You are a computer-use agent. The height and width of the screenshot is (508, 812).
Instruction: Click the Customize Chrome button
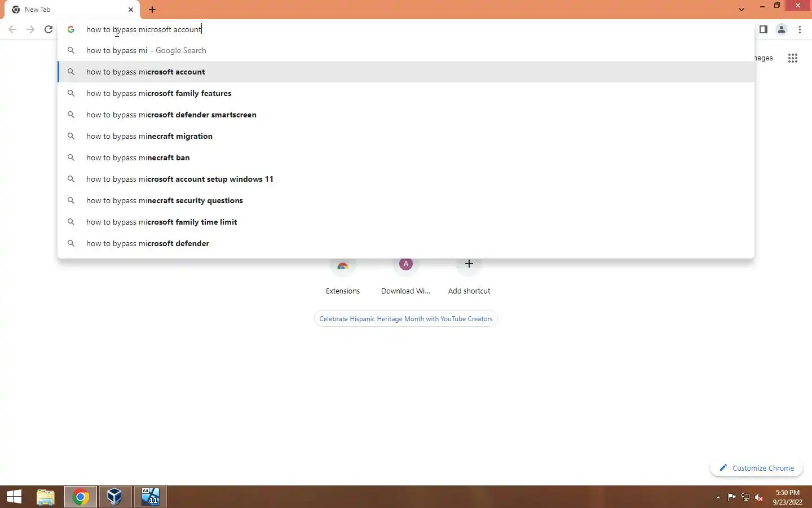click(757, 468)
